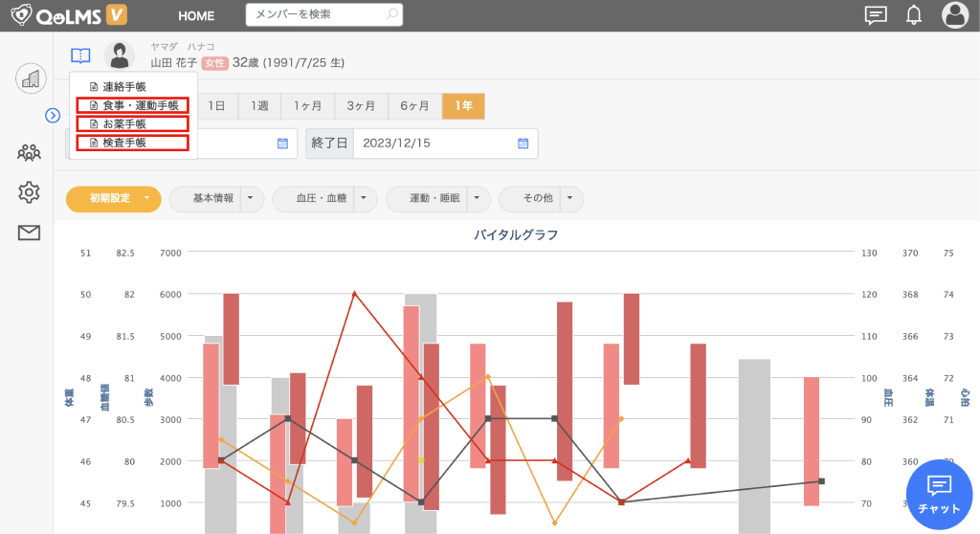980x534 pixels.
Task: Open the notebook book icon menu
Action: pos(80,56)
